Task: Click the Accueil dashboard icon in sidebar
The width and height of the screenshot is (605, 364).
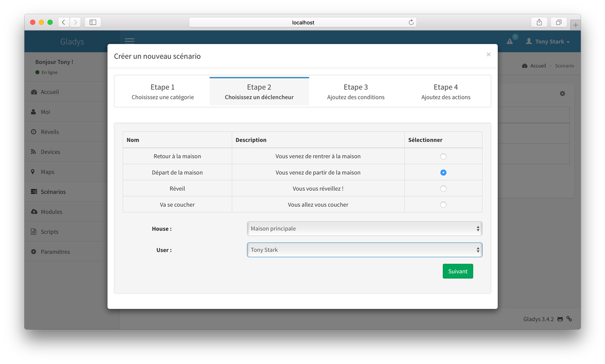Action: pyautogui.click(x=34, y=92)
